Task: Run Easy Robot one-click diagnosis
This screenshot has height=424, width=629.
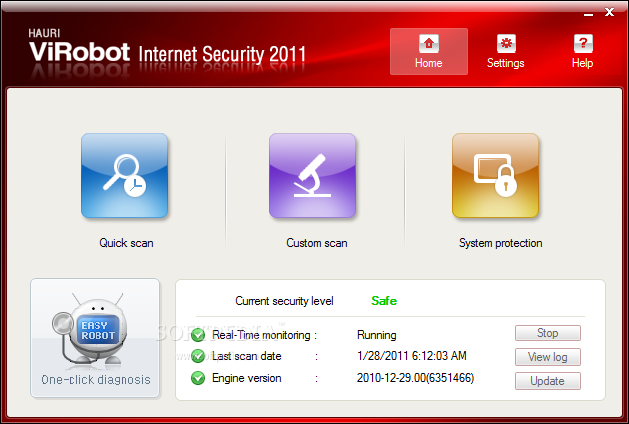Action: (x=95, y=338)
